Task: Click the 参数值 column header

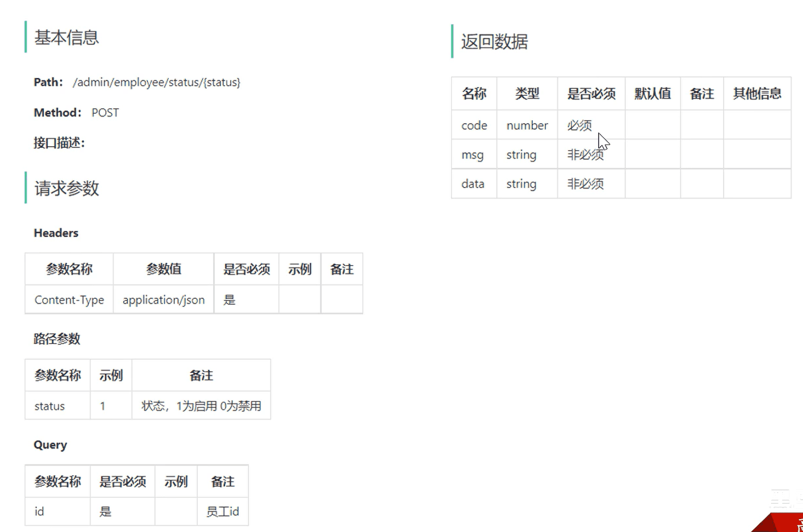Action: 163,269
